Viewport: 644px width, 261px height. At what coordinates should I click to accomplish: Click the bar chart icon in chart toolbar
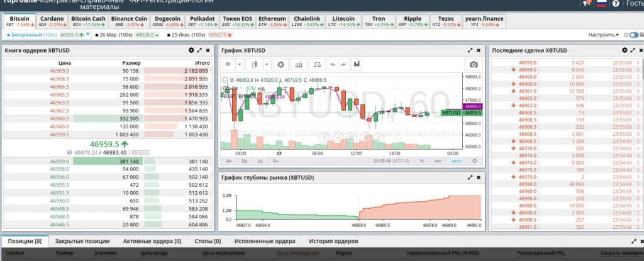coord(357,64)
